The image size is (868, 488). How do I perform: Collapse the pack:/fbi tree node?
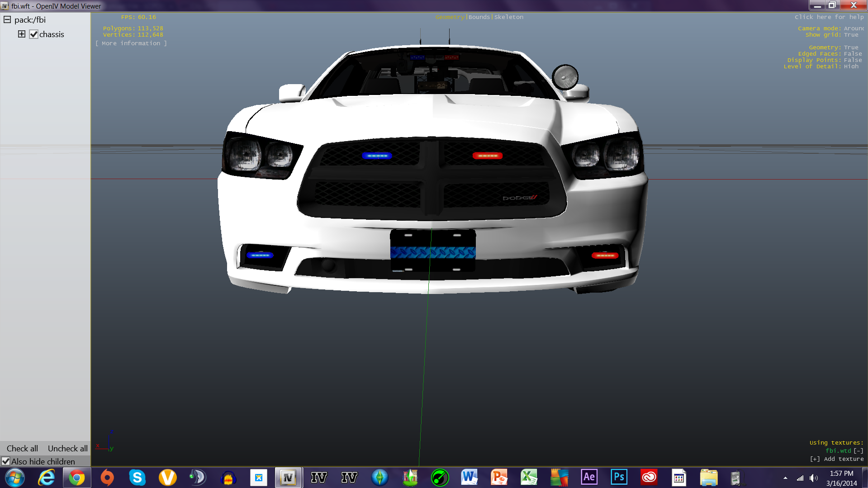click(7, 20)
